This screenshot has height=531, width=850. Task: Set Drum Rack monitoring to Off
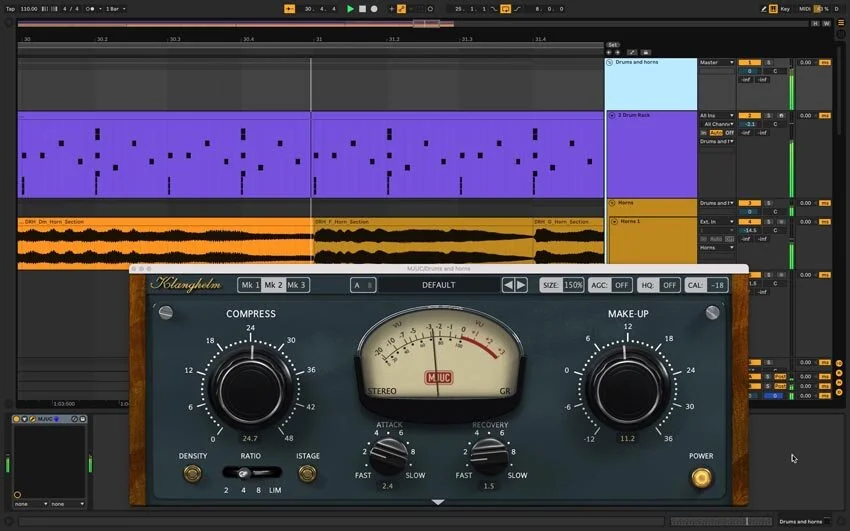click(x=729, y=133)
